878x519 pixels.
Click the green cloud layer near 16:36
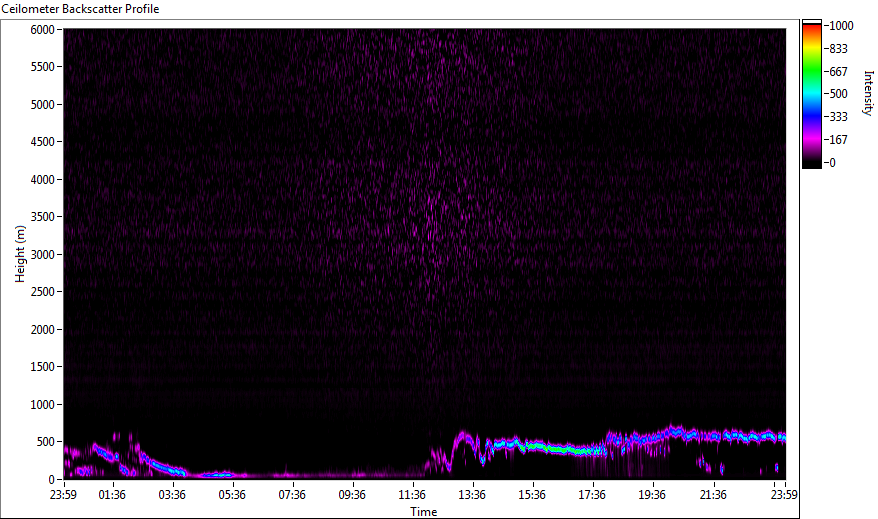pos(563,448)
